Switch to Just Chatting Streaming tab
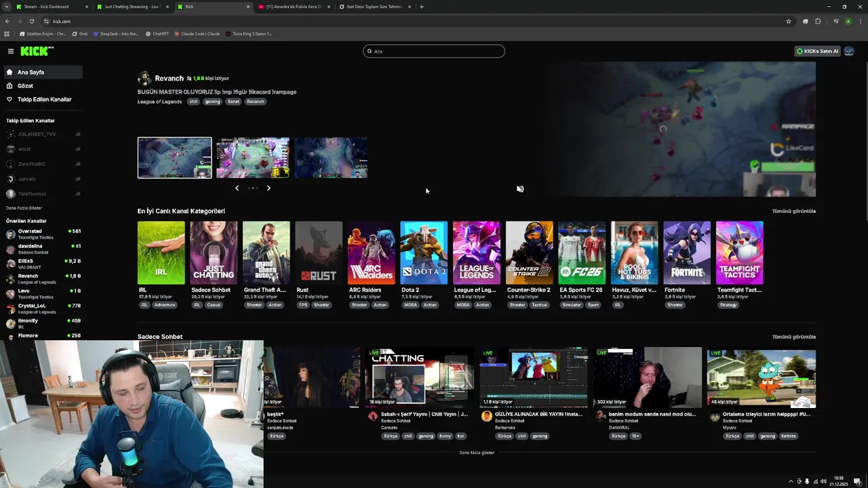Screen dimensions: 868x488 click(131, 7)
